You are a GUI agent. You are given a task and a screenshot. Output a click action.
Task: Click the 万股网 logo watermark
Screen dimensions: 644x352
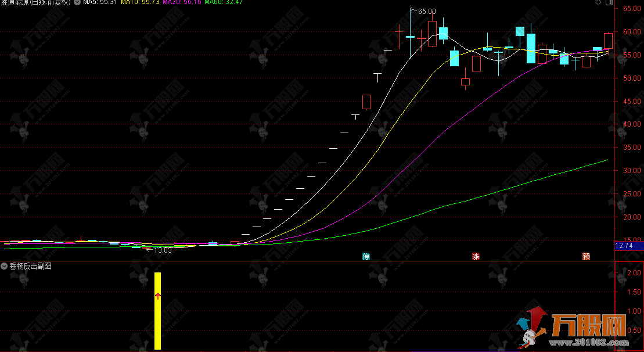587,324
